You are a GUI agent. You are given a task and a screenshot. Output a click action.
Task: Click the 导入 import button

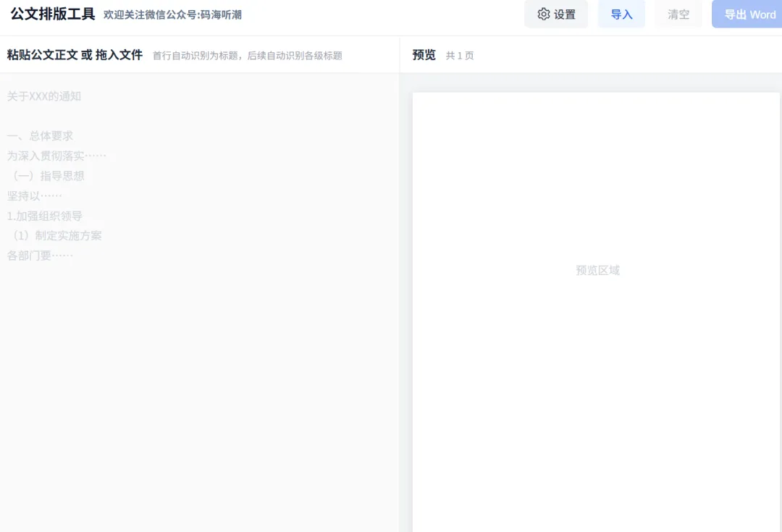pos(621,14)
